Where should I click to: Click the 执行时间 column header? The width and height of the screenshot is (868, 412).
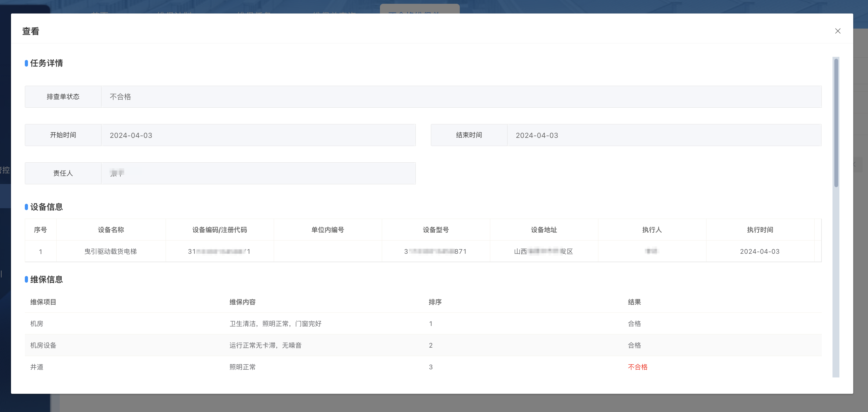pyautogui.click(x=760, y=230)
